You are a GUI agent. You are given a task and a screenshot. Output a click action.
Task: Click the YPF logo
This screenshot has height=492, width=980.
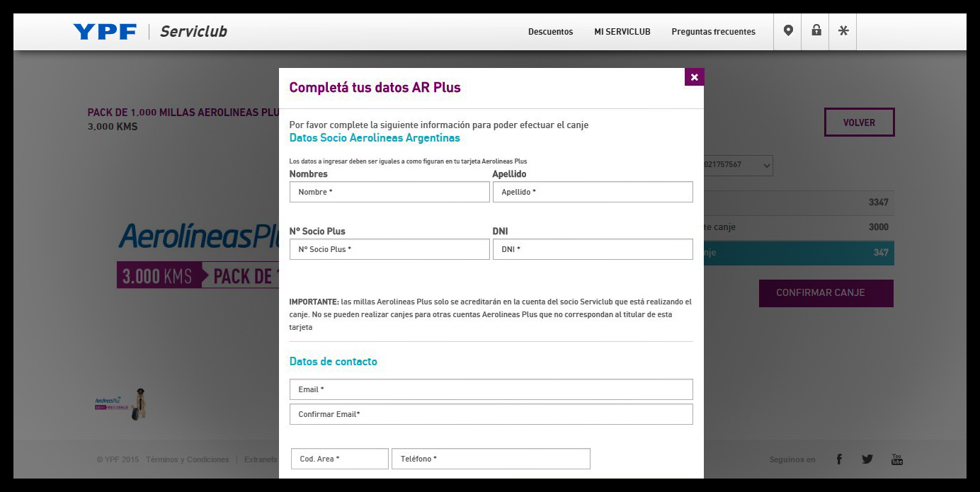(105, 32)
